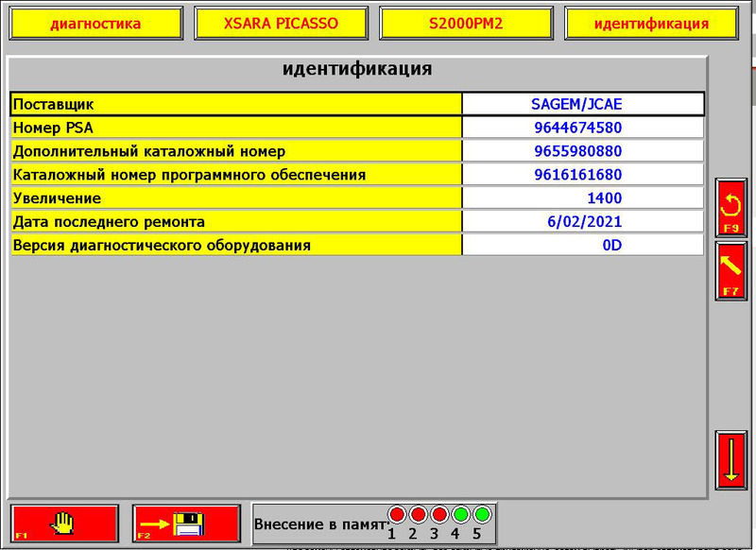Click the S2000PM2 header button
The height and width of the screenshot is (550, 756).
click(466, 23)
